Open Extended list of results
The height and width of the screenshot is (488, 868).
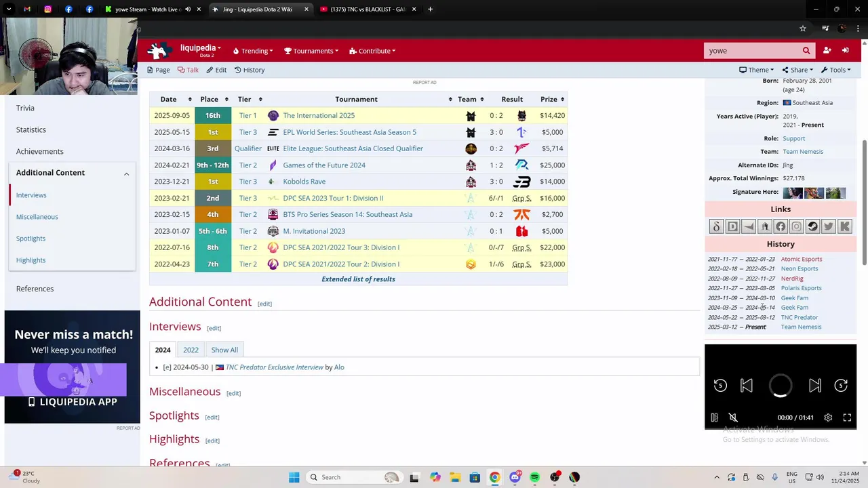[358, 279]
